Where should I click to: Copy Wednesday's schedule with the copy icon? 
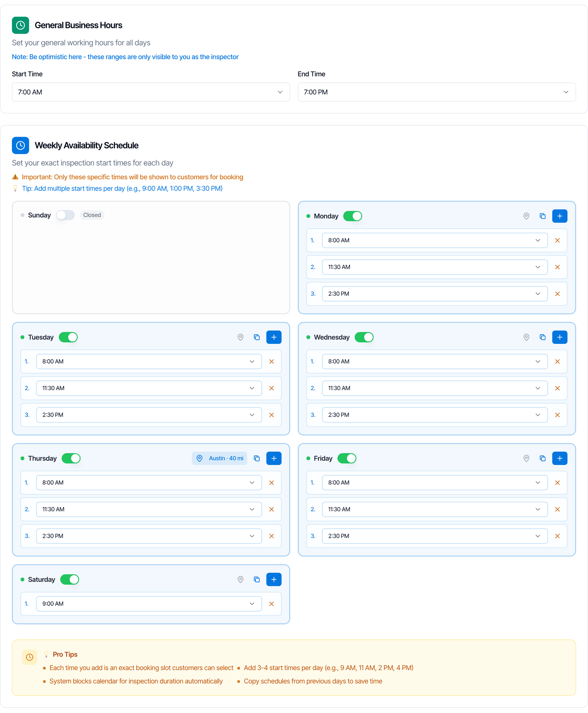pyautogui.click(x=542, y=337)
